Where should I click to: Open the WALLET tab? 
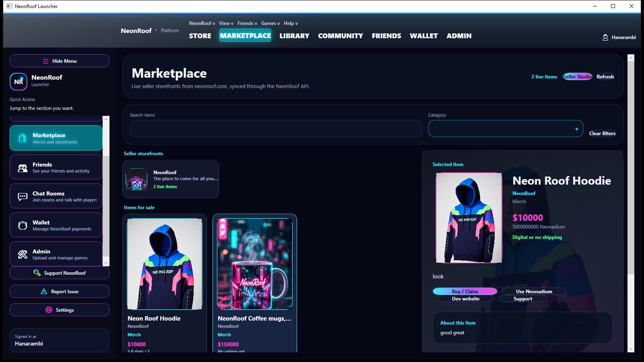click(424, 36)
